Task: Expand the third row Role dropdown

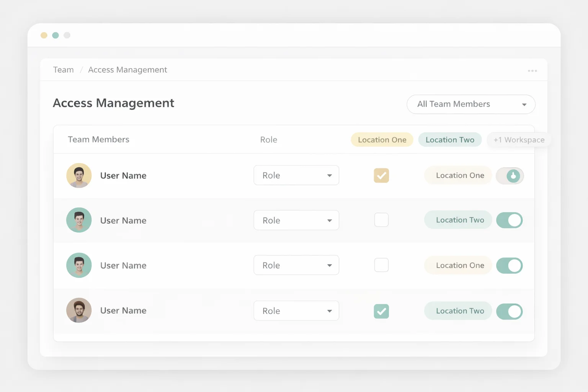Action: [x=296, y=265]
